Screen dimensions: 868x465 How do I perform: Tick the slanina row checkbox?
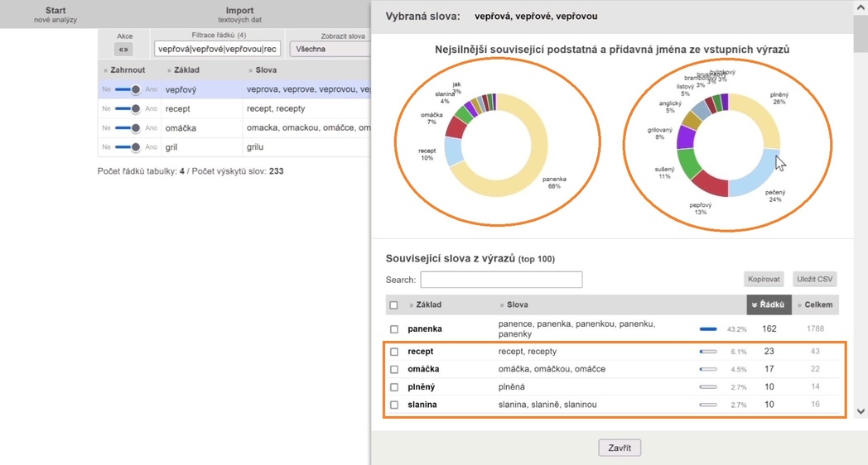394,405
